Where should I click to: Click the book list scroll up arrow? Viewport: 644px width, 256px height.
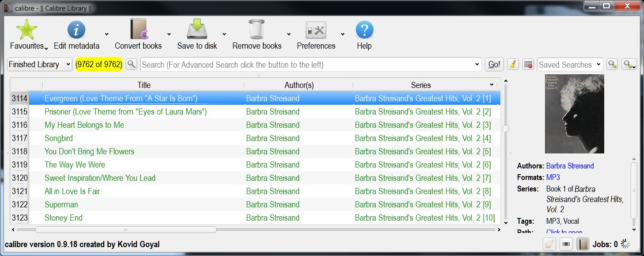[x=506, y=81]
